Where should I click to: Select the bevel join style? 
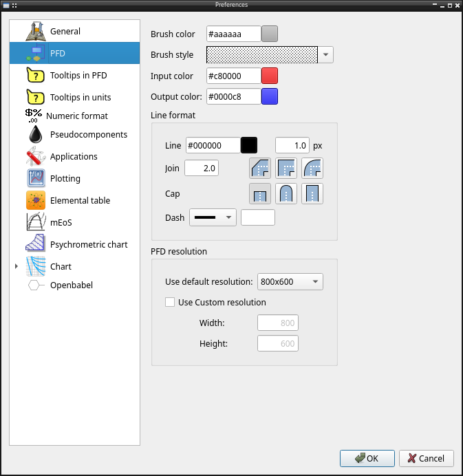click(260, 168)
